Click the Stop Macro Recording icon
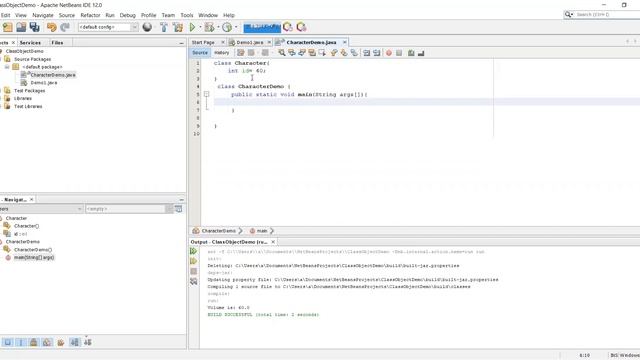The image size is (640, 360). coord(399,53)
